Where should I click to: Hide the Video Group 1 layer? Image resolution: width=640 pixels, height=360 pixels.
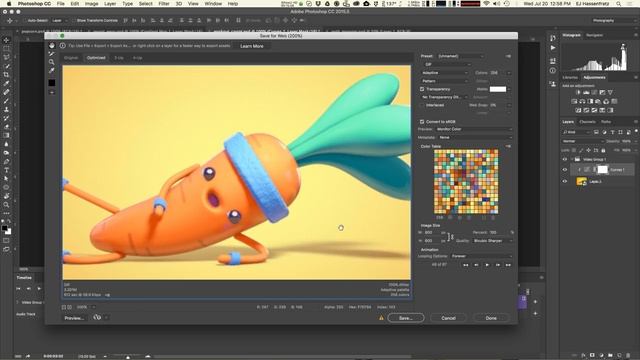[565, 160]
